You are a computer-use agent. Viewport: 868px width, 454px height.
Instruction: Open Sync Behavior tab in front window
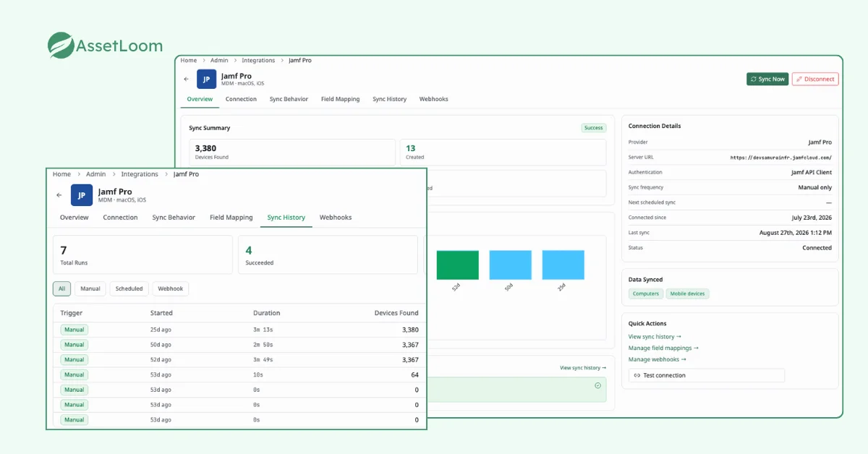tap(174, 218)
